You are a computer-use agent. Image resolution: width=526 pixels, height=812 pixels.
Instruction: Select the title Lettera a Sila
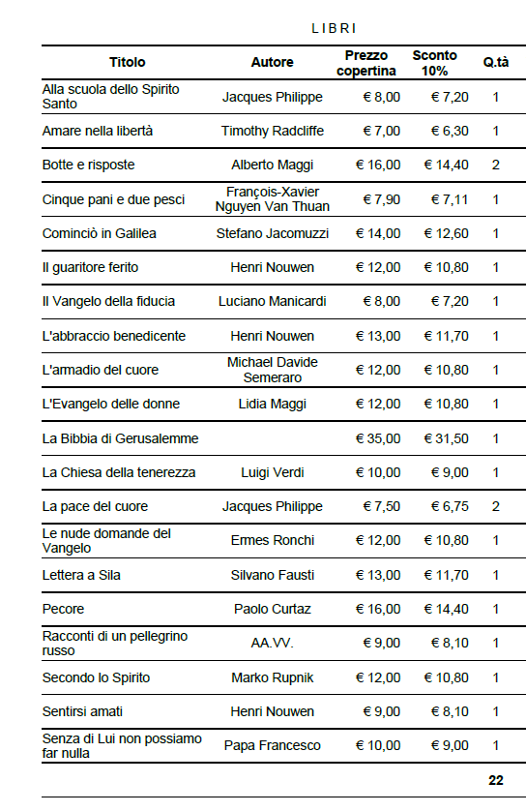click(81, 575)
